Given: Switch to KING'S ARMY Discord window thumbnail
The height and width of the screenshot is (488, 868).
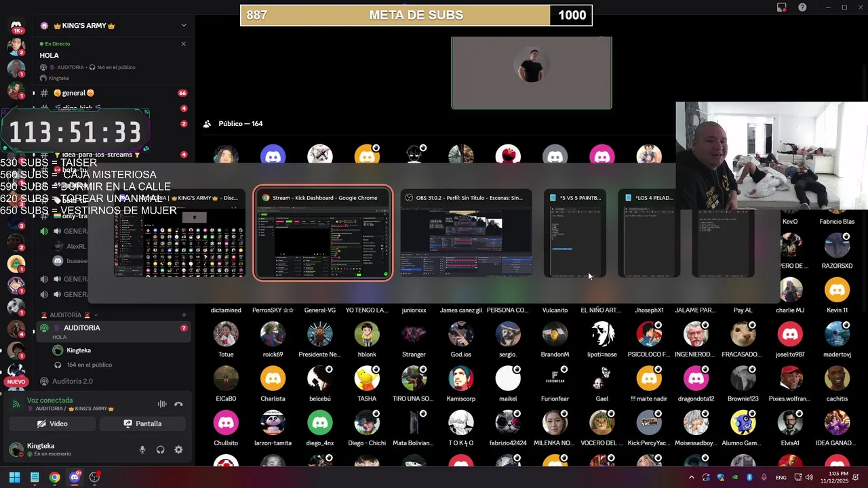Looking at the screenshot, I should click(180, 234).
